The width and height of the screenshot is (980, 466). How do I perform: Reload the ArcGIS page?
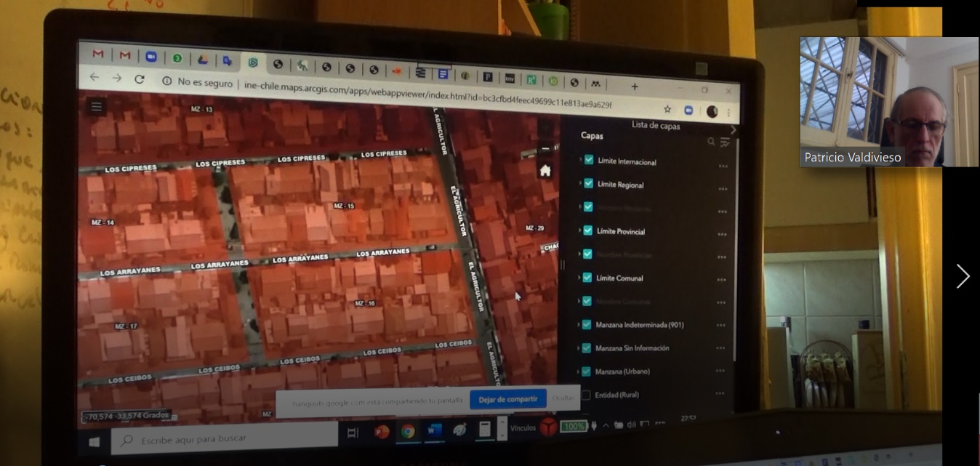(140, 79)
